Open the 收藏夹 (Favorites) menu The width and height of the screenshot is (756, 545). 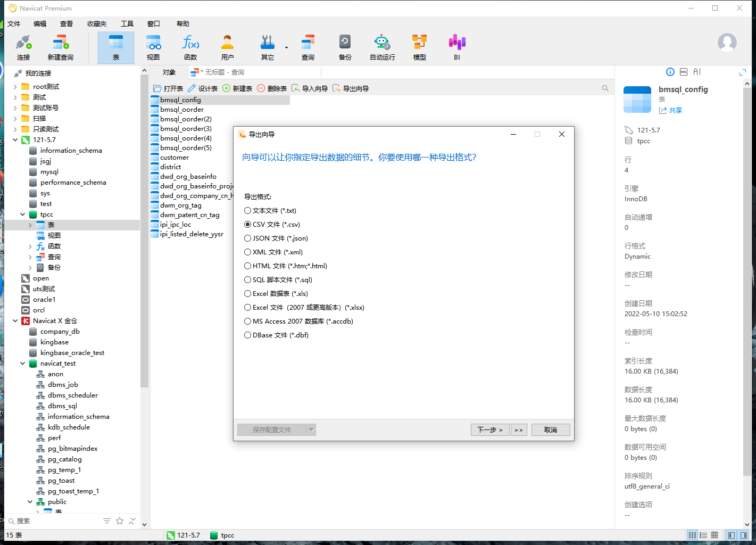pos(97,23)
